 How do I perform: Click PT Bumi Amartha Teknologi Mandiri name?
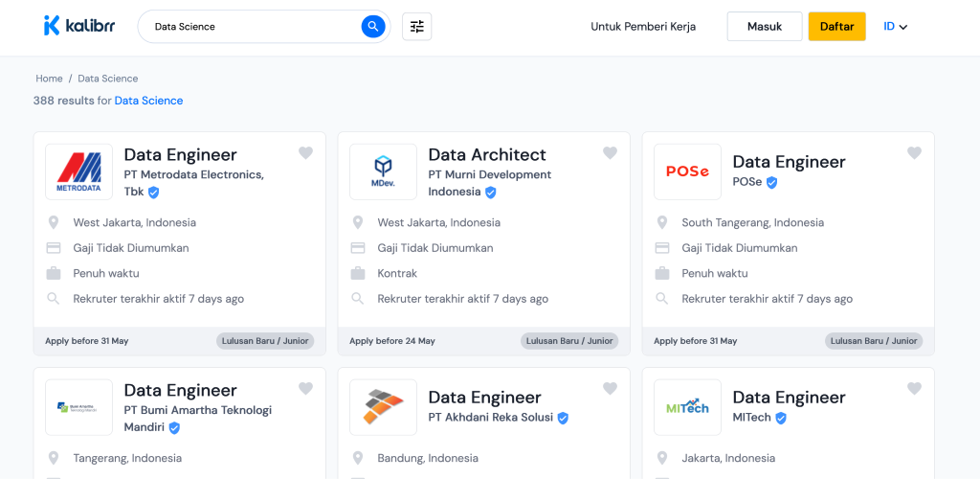[198, 419]
